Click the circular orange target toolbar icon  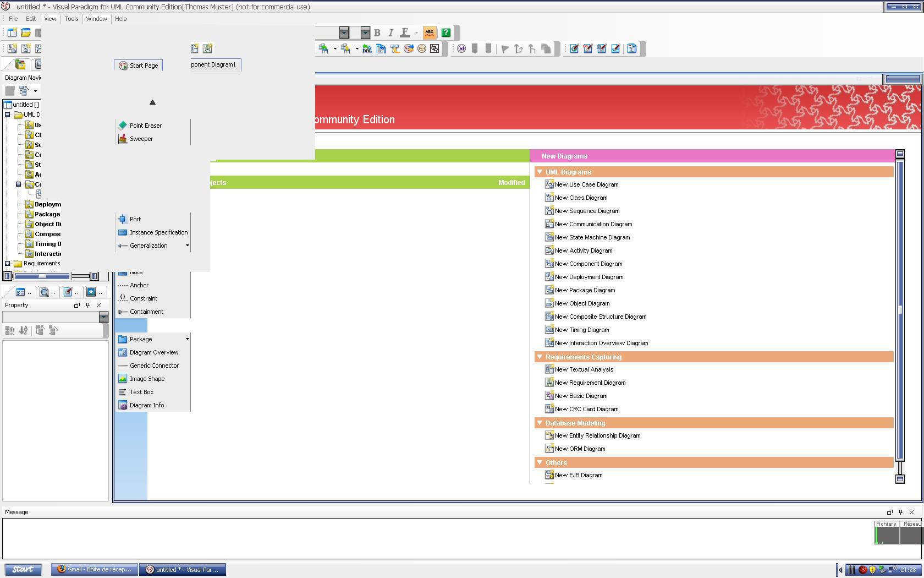coord(422,48)
